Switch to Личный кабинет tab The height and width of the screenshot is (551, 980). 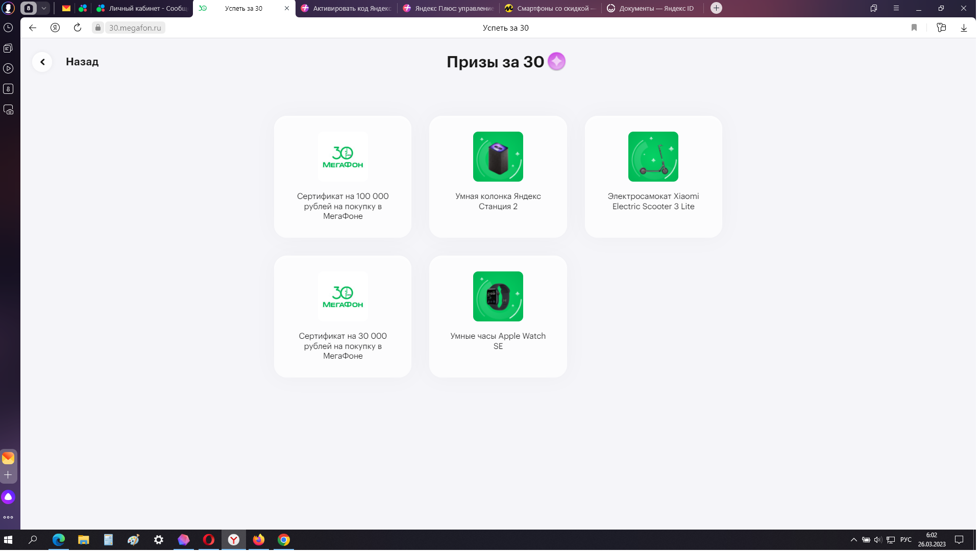pyautogui.click(x=142, y=8)
